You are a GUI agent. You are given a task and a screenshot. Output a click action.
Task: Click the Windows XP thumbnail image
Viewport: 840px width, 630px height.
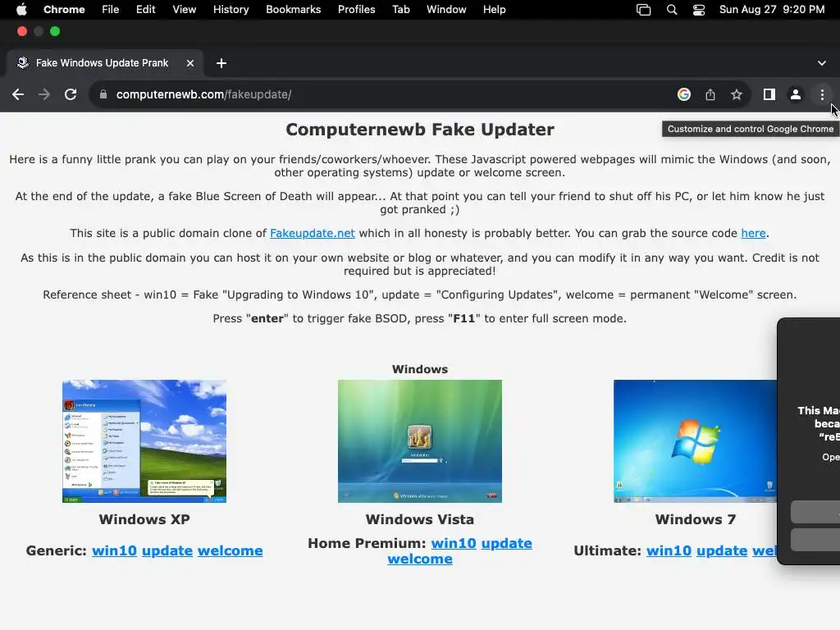tap(144, 441)
